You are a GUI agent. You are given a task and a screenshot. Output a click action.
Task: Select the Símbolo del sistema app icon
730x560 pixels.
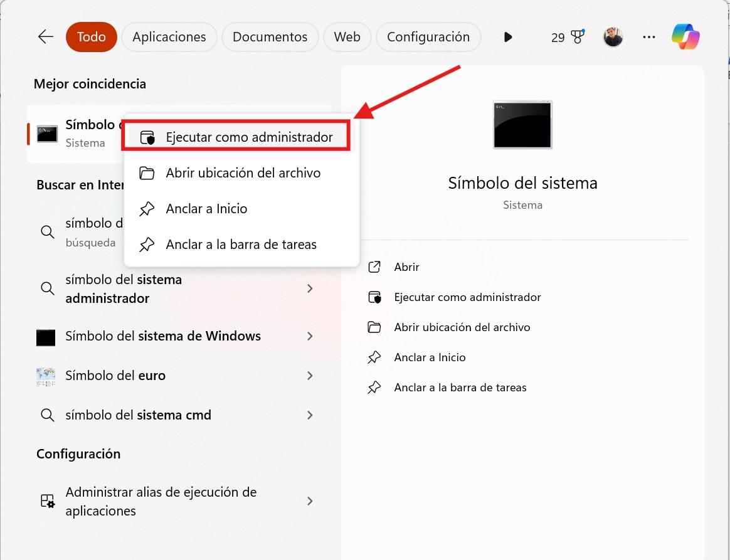click(46, 133)
